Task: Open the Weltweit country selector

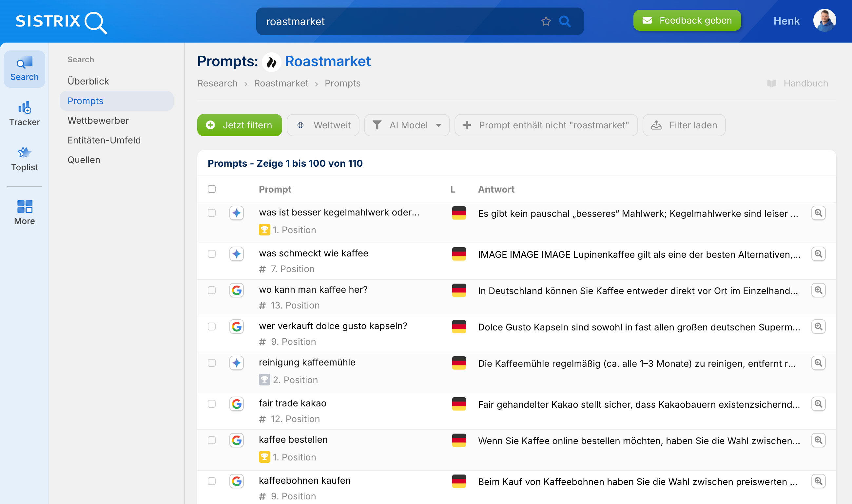Action: 323,125
